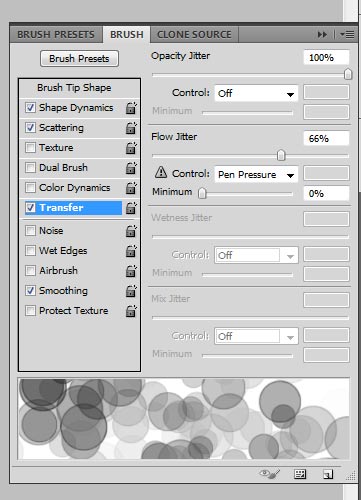The width and height of the screenshot is (361, 500).
Task: Switch to the Brush Presets tab
Action: point(56,35)
